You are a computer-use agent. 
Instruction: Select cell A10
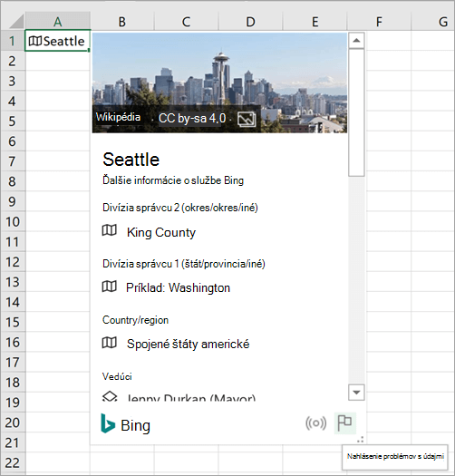point(58,221)
